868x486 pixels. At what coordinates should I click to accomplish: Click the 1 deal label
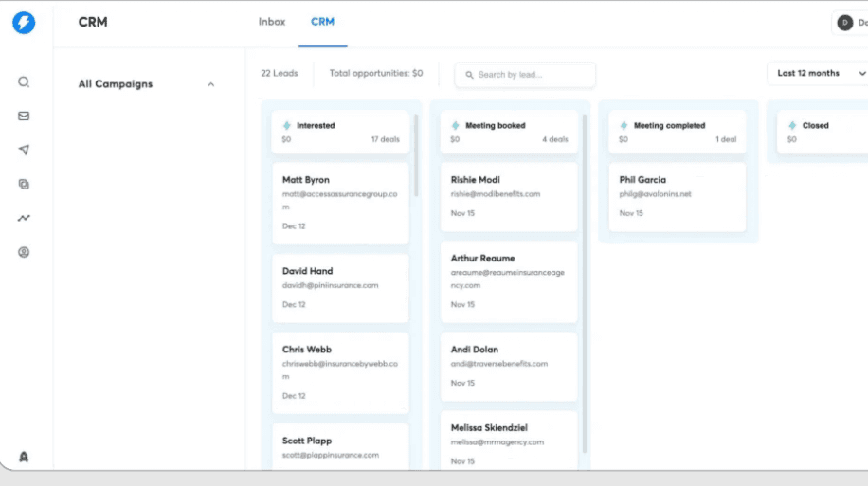pos(726,139)
